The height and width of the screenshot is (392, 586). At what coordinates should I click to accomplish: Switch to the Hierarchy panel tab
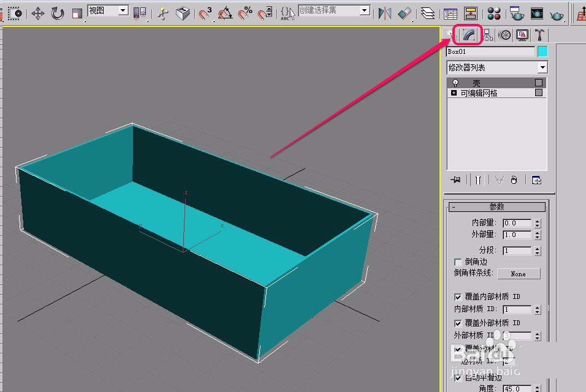coord(488,35)
